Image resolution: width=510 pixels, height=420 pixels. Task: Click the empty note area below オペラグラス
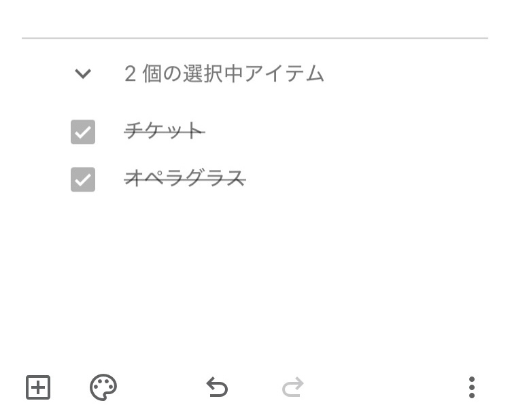(272, 272)
